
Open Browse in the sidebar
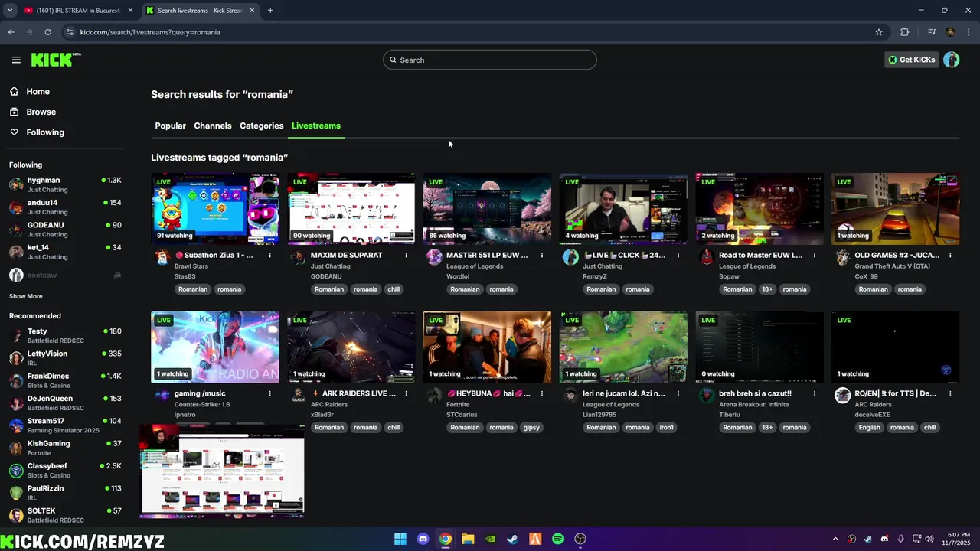[41, 112]
